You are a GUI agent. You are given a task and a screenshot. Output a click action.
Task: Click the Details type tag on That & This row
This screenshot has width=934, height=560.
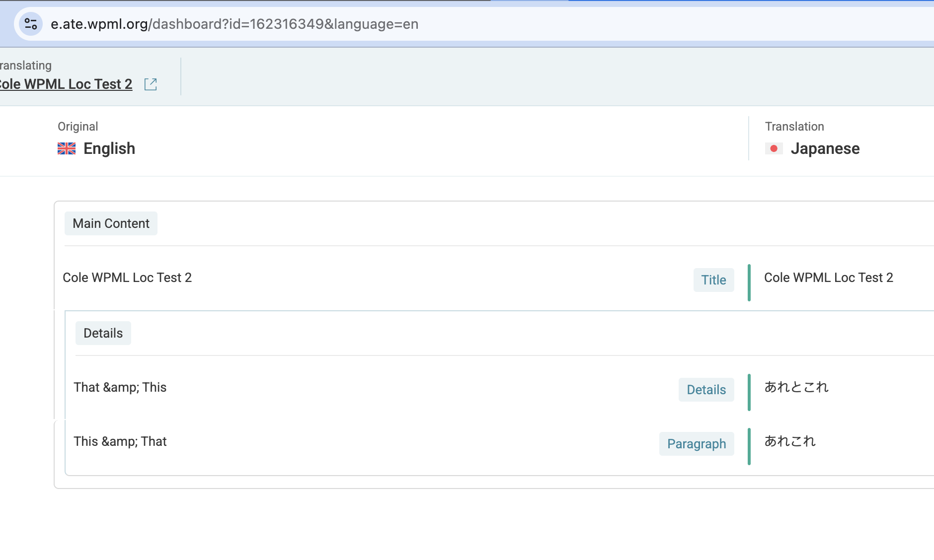[x=706, y=390]
